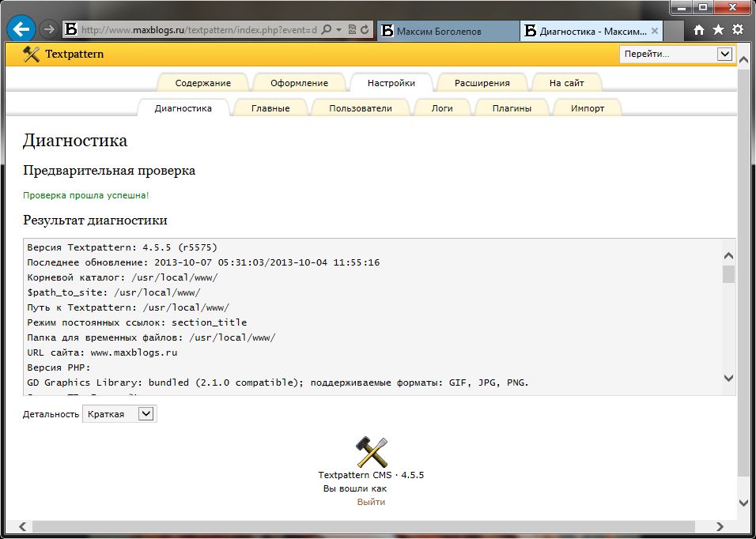This screenshot has width=756, height=539.
Task: Click the GD Graphics Library line
Action: pos(278,383)
